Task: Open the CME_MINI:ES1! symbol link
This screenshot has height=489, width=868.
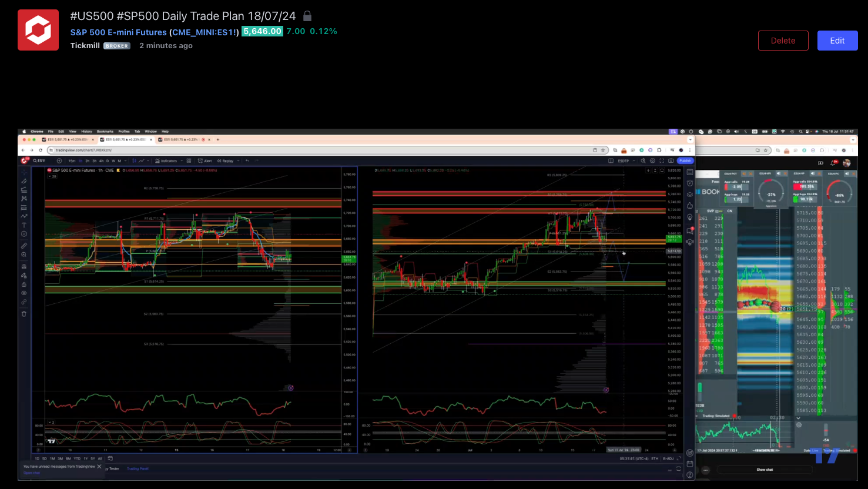Action: click(204, 32)
